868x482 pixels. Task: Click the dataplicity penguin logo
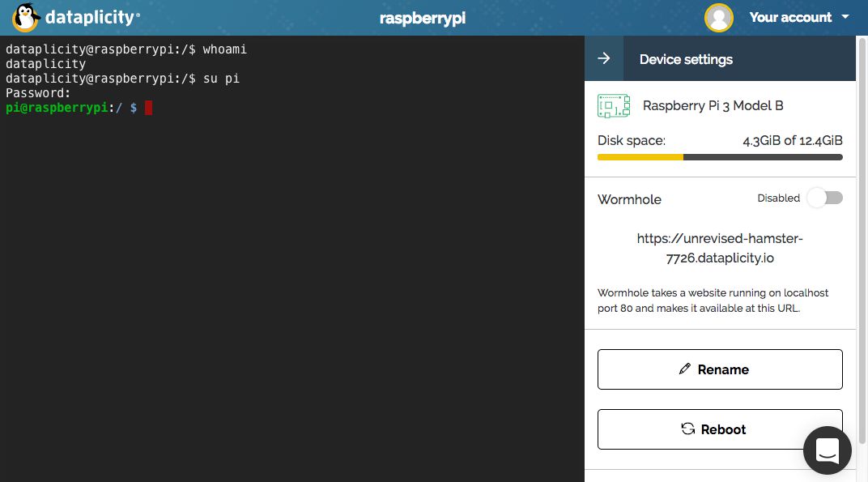[x=26, y=17]
